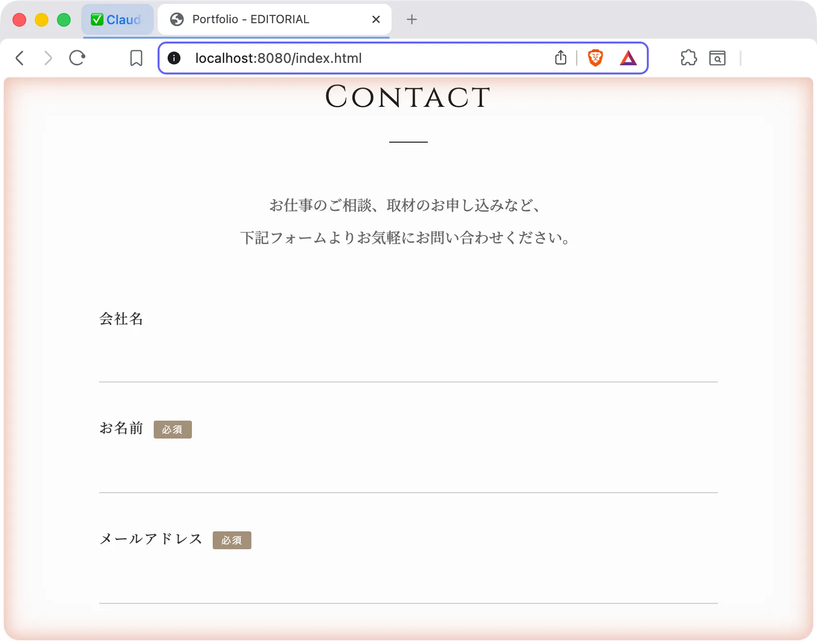
Task: Click the 会社名 label
Action: pos(121,319)
